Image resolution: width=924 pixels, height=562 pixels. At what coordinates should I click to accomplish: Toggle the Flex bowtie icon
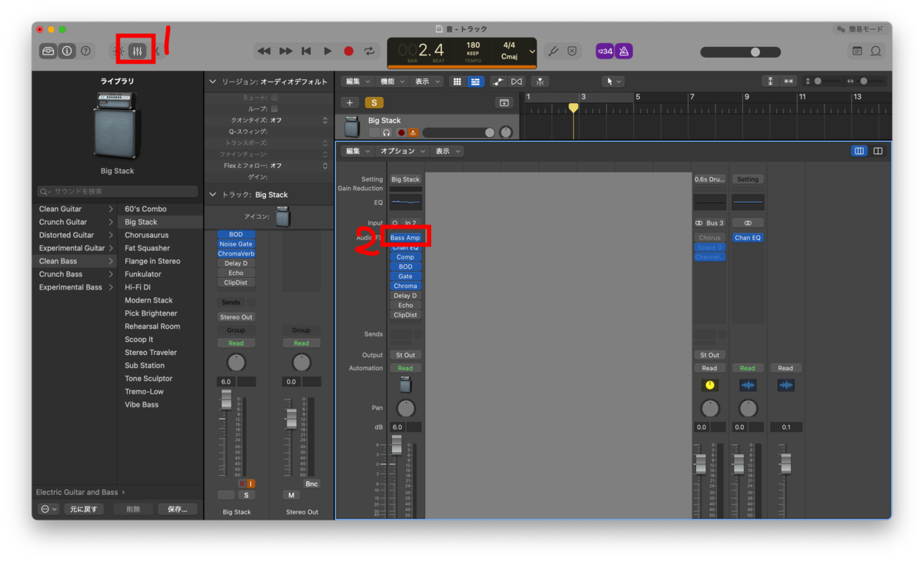[517, 82]
